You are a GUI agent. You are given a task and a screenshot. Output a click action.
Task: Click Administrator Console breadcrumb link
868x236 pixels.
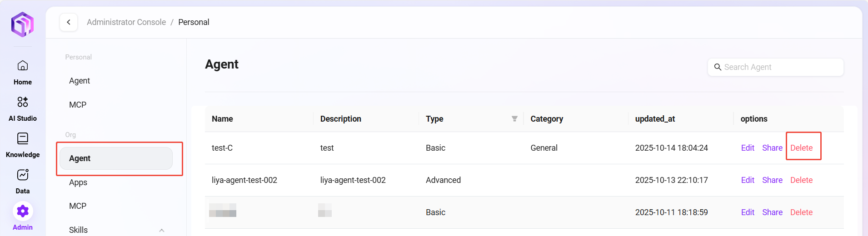(x=126, y=22)
